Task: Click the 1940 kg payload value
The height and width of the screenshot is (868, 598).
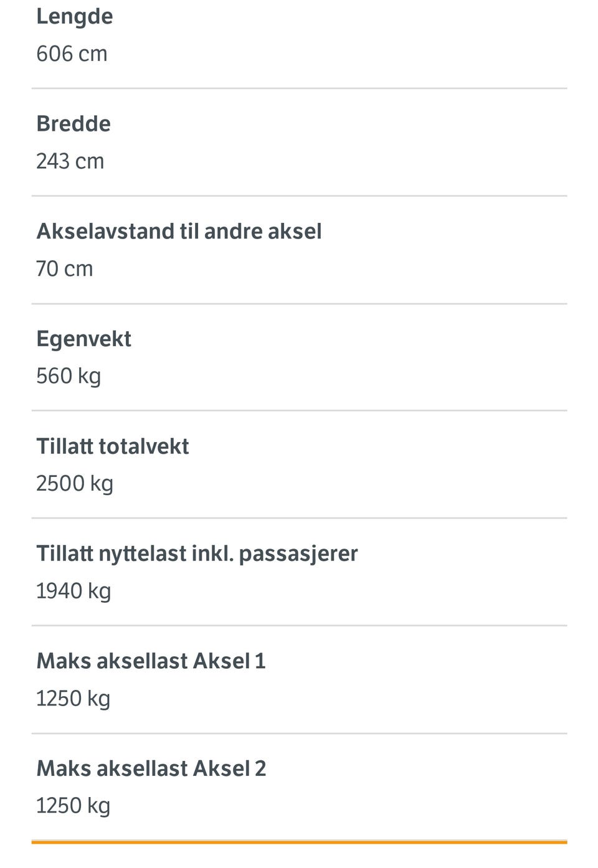Action: tap(74, 592)
